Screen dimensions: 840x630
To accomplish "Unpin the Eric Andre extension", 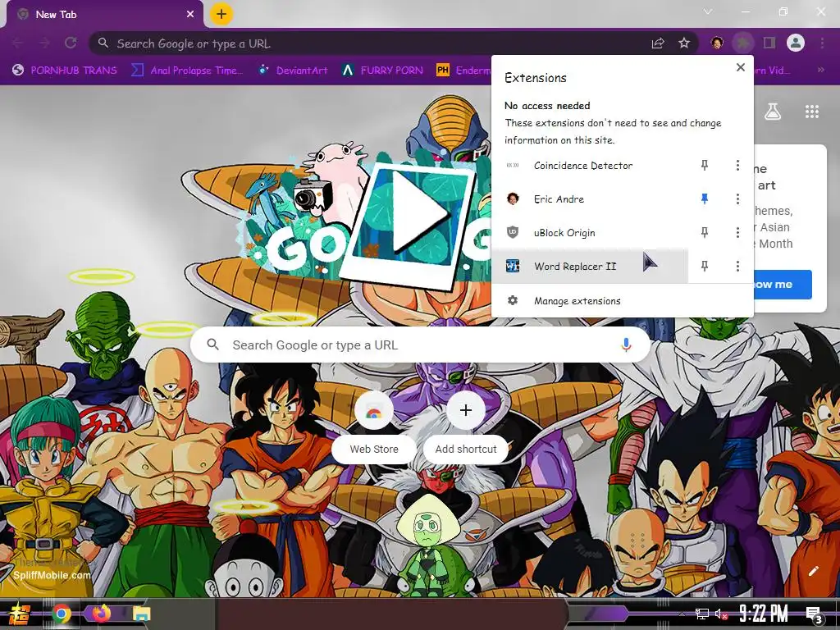I will point(705,199).
